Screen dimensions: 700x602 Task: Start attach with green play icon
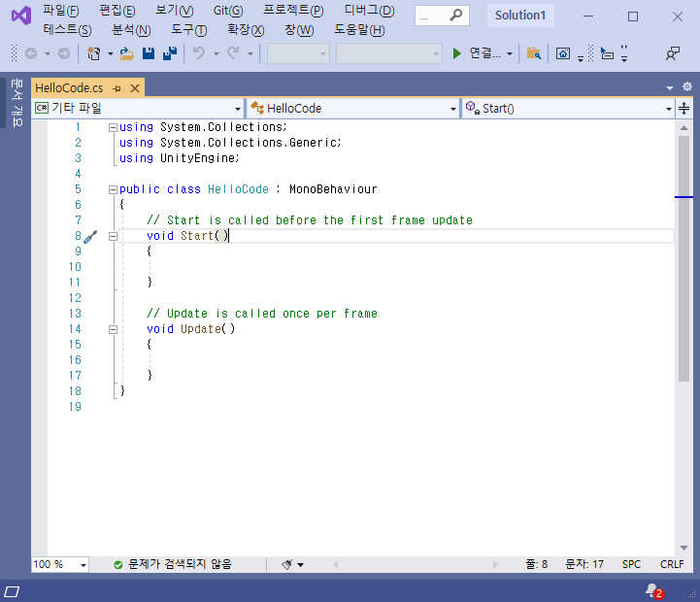(x=456, y=53)
